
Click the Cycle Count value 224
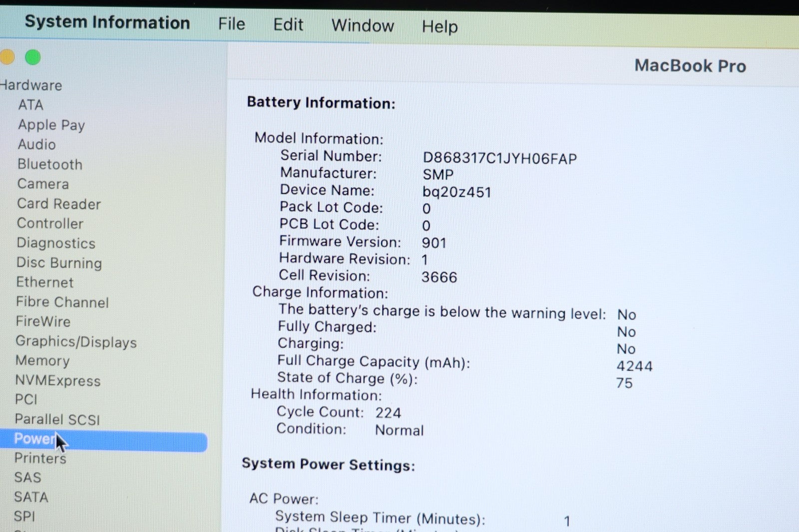(x=388, y=413)
